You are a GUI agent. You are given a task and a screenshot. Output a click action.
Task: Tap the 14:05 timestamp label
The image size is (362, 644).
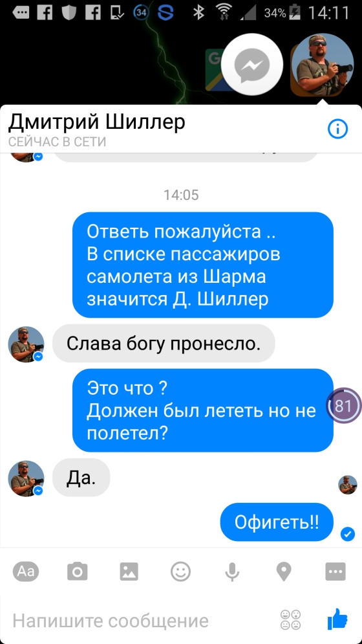click(181, 195)
